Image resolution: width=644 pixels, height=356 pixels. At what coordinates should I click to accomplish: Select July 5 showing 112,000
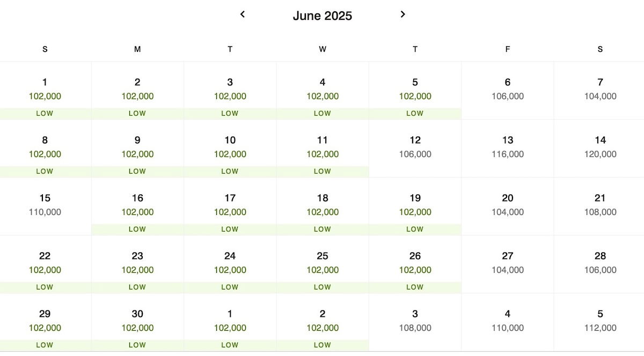tap(599, 322)
